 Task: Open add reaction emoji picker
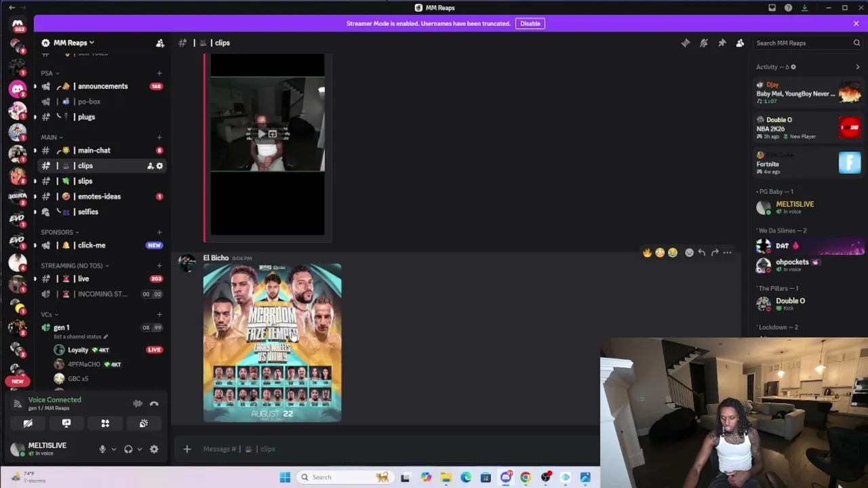tap(689, 253)
